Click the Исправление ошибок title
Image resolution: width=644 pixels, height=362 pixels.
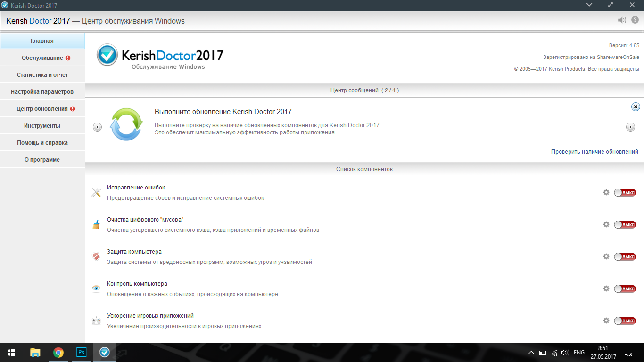[x=136, y=188]
